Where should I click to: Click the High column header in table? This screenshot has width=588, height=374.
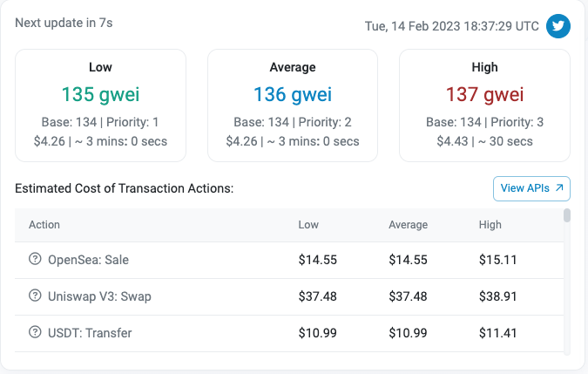[x=490, y=225]
